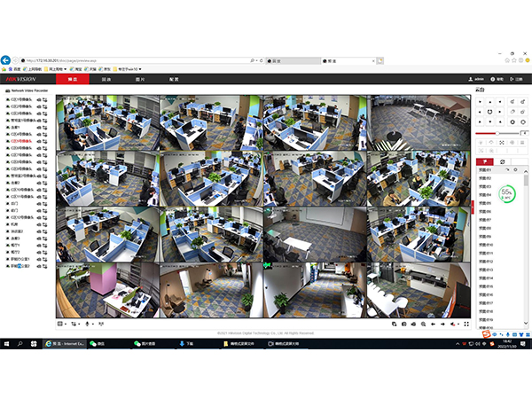The image size is (532, 399).
Task: Click the PTZ tilt-up arrow button
Action: click(489, 102)
